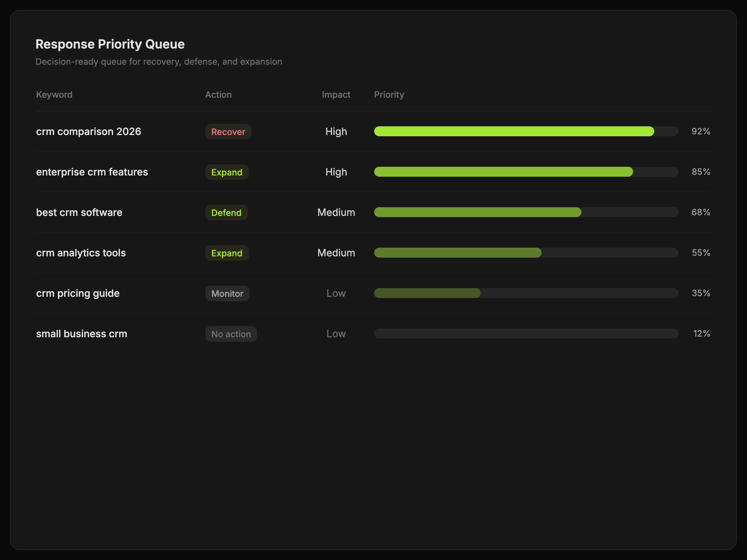Select the best crm software keyword
747x560 pixels.
pyautogui.click(x=79, y=212)
